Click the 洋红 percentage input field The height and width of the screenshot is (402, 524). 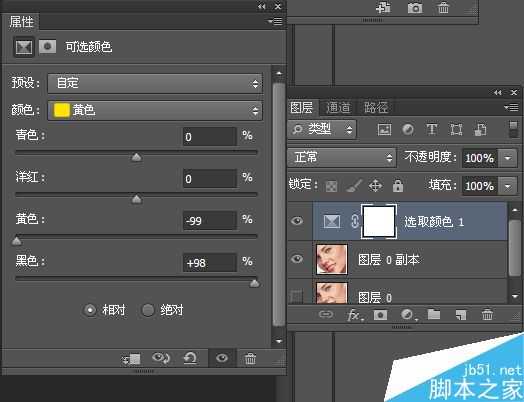[210, 179]
